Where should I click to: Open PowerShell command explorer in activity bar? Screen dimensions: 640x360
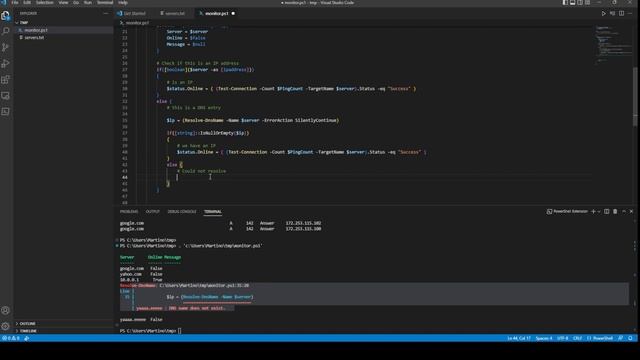coord(5,111)
